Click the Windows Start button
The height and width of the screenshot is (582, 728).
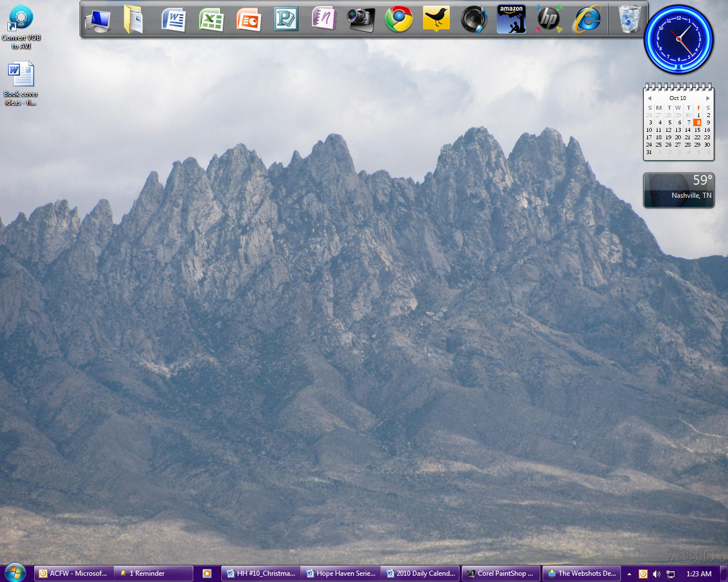(15, 573)
